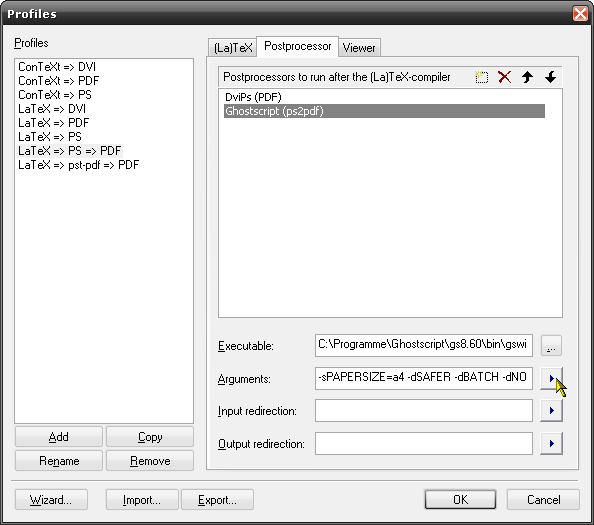594x525 pixels.
Task: Click into the Output redirection field
Action: (x=424, y=443)
